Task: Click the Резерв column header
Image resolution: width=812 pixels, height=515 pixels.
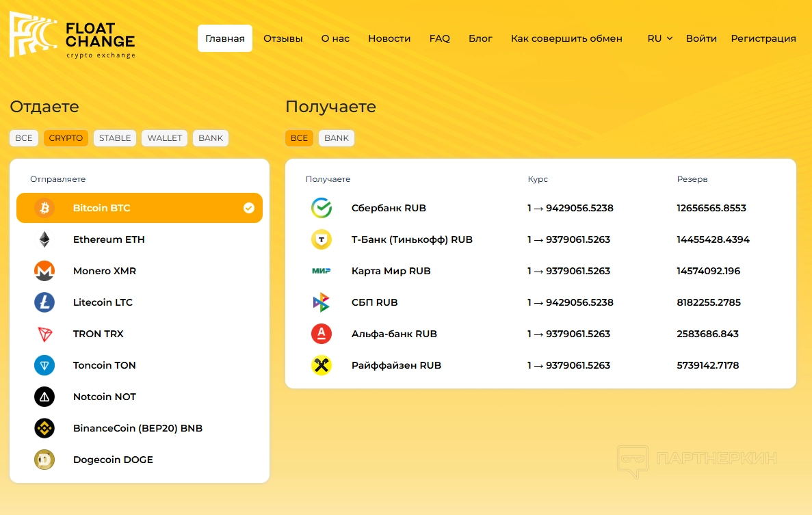Action: click(692, 179)
